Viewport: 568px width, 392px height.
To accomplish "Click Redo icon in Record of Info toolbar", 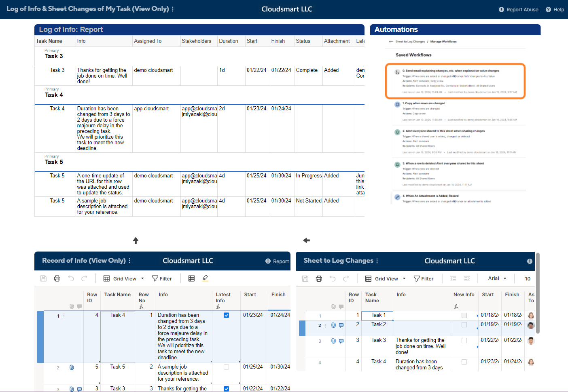I will (84, 278).
